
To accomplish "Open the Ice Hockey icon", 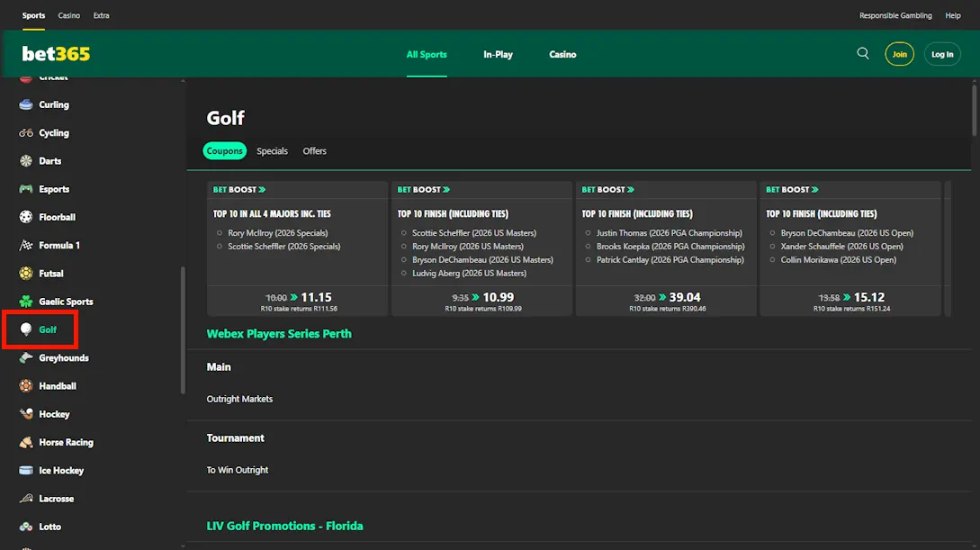I will (26, 470).
